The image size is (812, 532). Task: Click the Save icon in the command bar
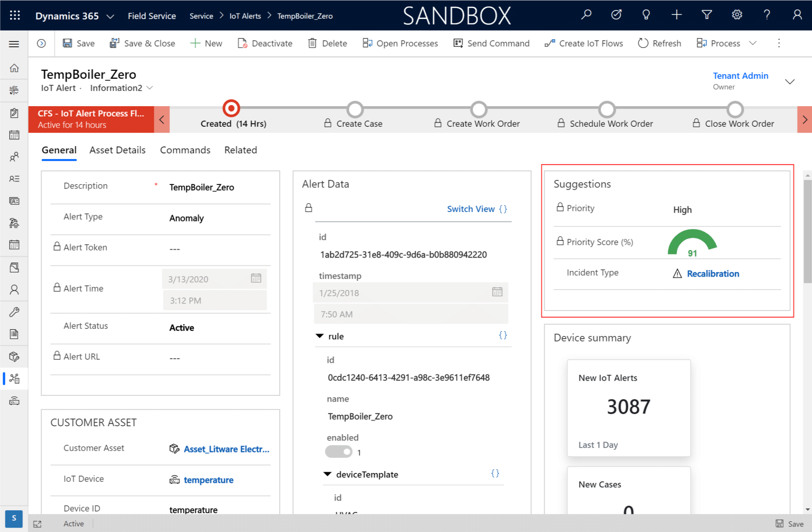(x=68, y=43)
